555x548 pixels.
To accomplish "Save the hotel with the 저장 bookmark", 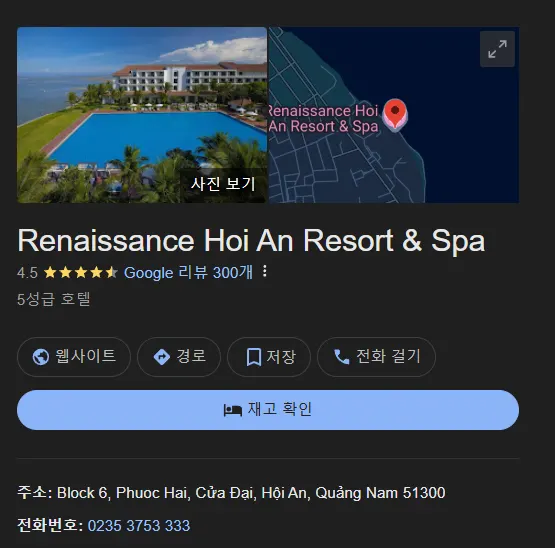I will pos(269,356).
